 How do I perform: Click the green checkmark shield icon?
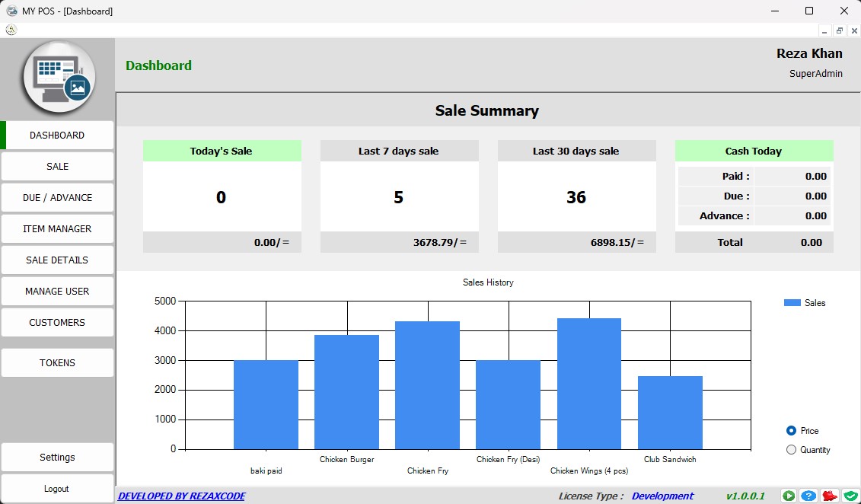(x=850, y=496)
